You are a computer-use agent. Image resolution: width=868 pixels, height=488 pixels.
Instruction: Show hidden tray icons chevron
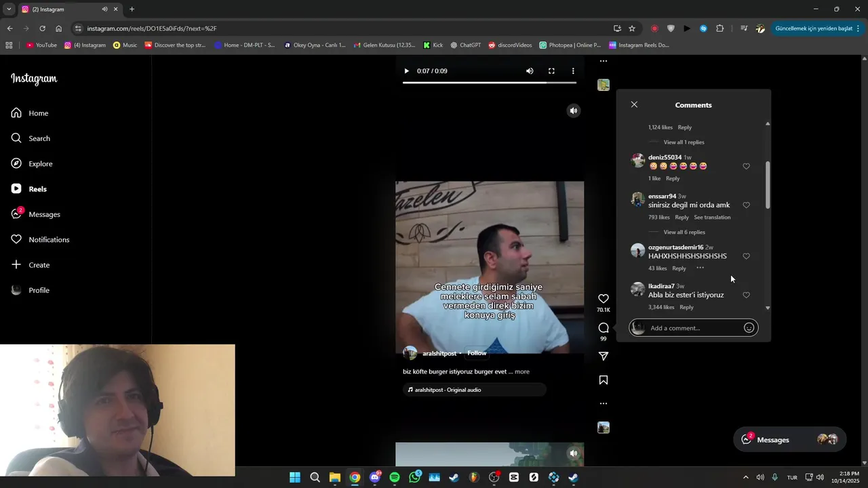745,477
